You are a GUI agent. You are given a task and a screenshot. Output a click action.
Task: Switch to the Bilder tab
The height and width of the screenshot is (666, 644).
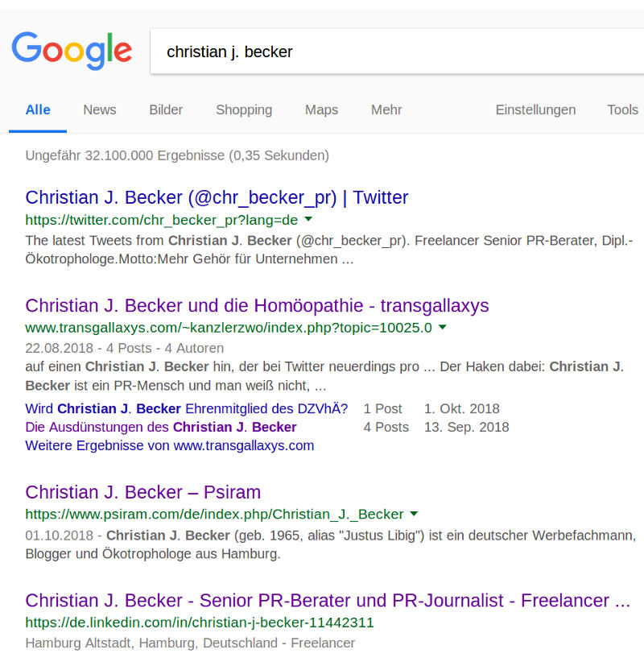[166, 110]
